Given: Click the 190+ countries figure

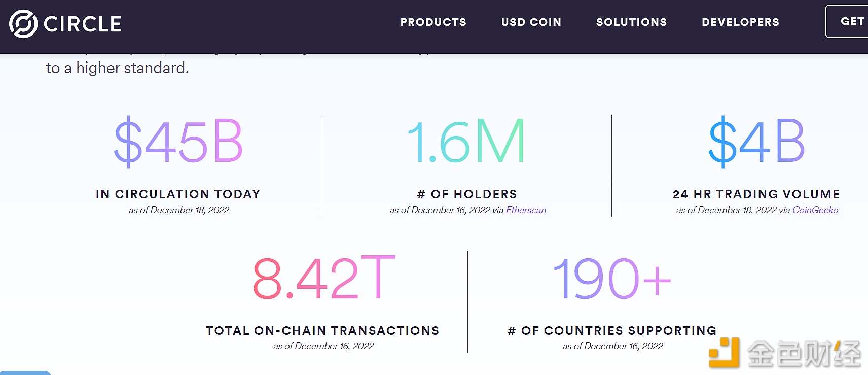Looking at the screenshot, I should [612, 279].
